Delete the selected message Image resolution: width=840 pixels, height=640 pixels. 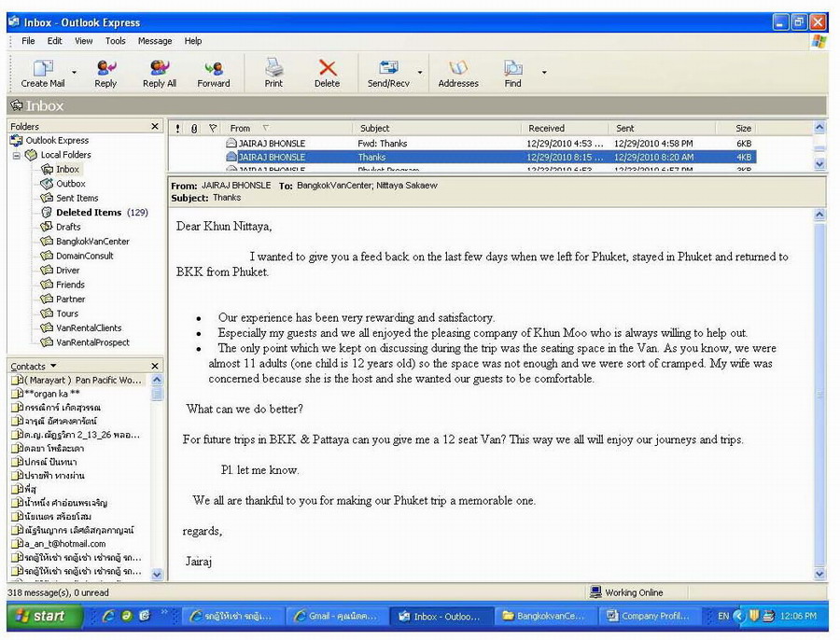[327, 72]
